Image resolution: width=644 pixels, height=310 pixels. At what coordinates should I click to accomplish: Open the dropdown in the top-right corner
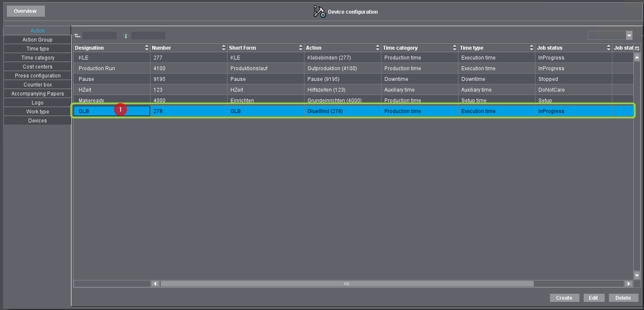point(629,35)
